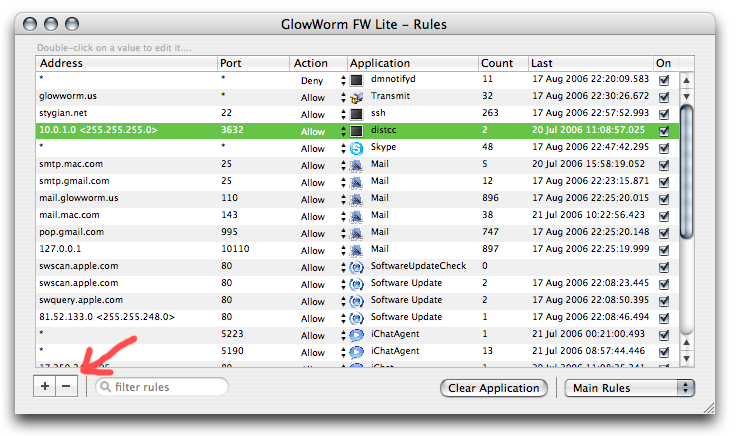Image resolution: width=738 pixels, height=436 pixels.
Task: Toggle On checkbox for port 5223 iChatAgent
Action: (664, 335)
